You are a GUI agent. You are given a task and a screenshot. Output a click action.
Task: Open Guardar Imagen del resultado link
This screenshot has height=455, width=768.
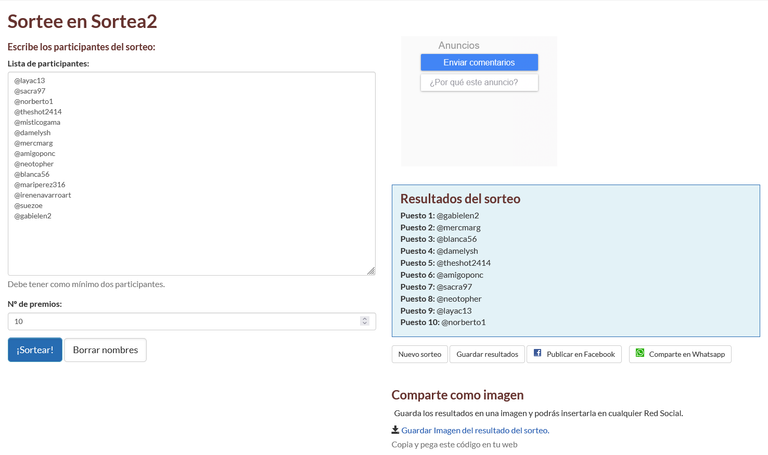pos(475,430)
